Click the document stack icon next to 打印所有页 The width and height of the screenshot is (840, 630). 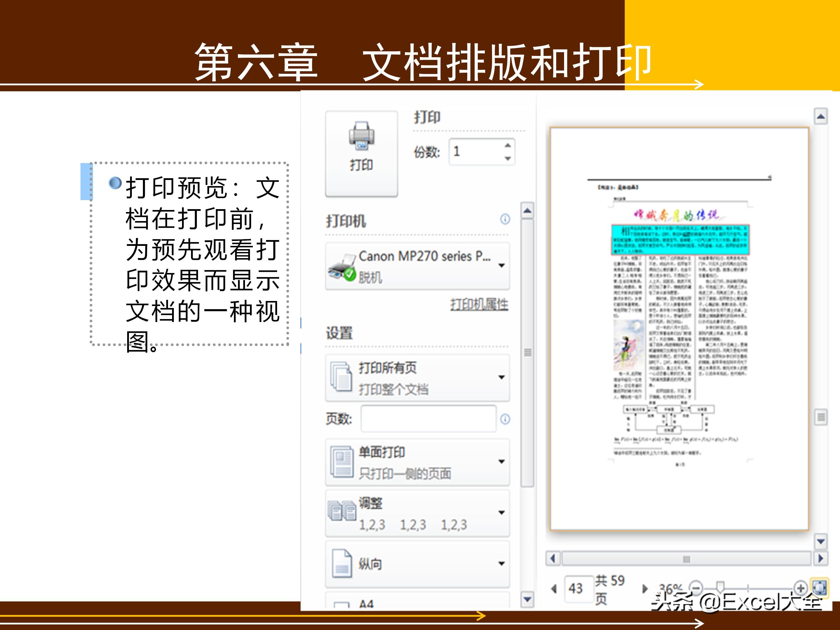point(341,377)
